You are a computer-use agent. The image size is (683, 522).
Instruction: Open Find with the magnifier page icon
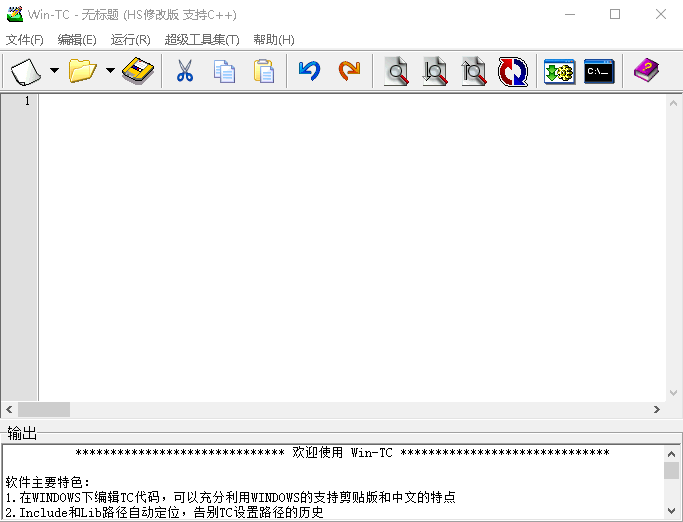click(x=396, y=71)
